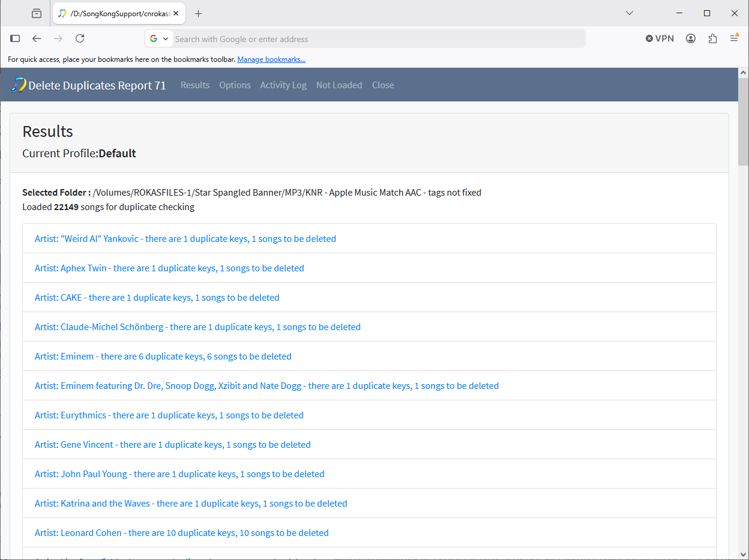Expand the "Weird Al" Yankovic artist row
The height and width of the screenshot is (560, 749).
(369, 239)
